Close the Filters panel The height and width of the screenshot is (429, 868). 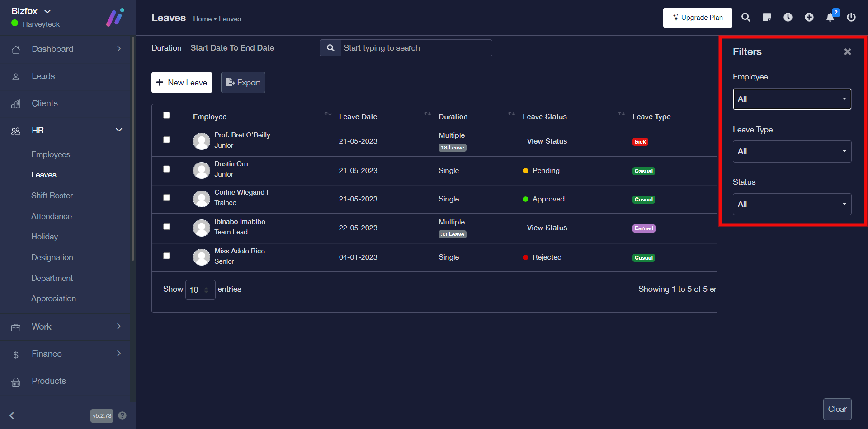click(848, 52)
